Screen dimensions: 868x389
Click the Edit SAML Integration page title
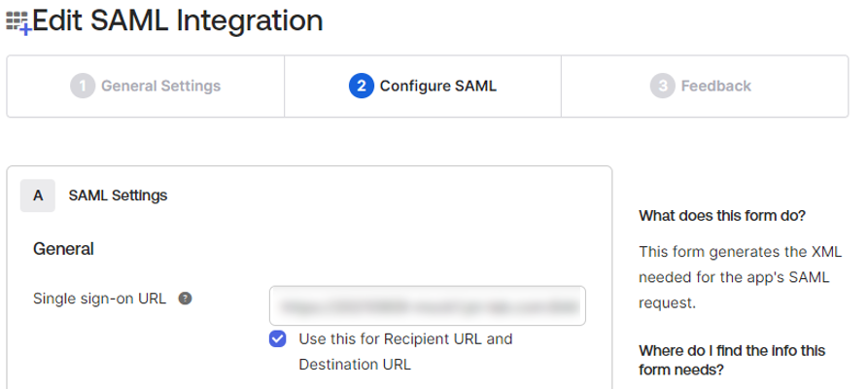click(178, 20)
